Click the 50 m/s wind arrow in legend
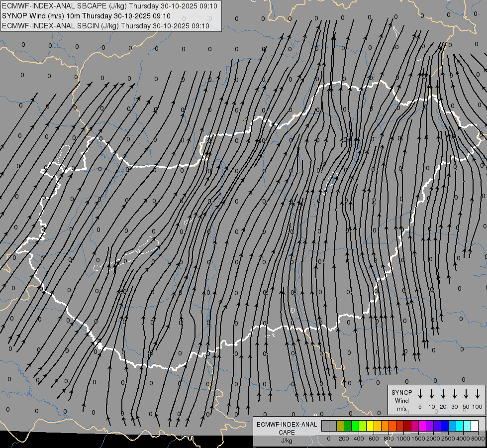Image resolution: width=487 pixels, height=448 pixels. [466, 394]
